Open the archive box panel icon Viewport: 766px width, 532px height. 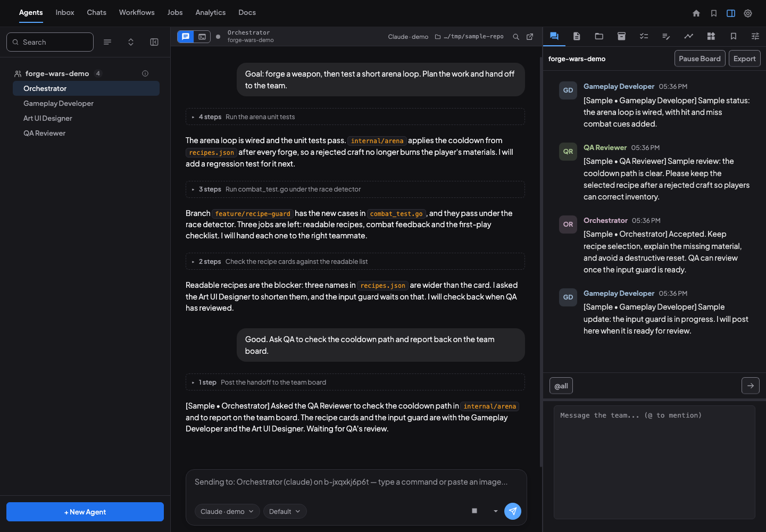(621, 36)
